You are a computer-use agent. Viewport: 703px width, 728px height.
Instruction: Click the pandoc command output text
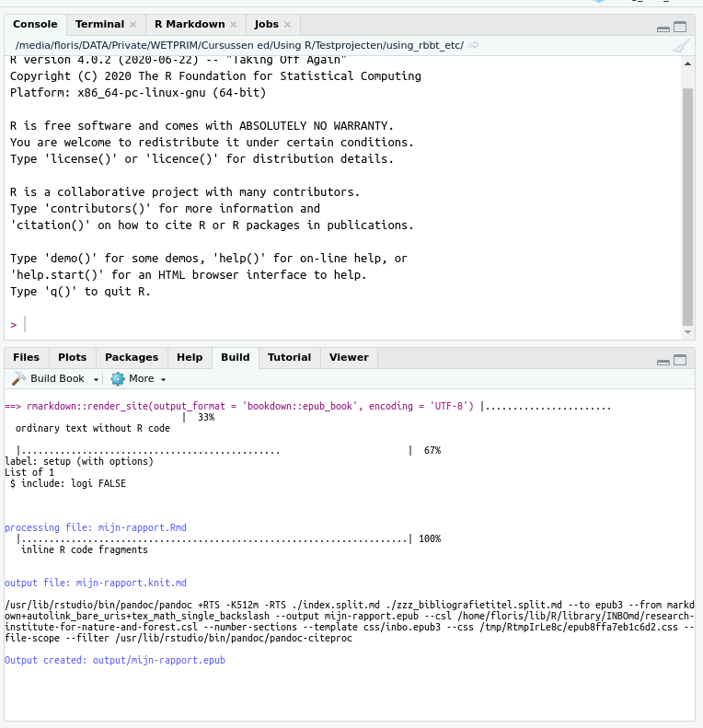click(x=349, y=621)
